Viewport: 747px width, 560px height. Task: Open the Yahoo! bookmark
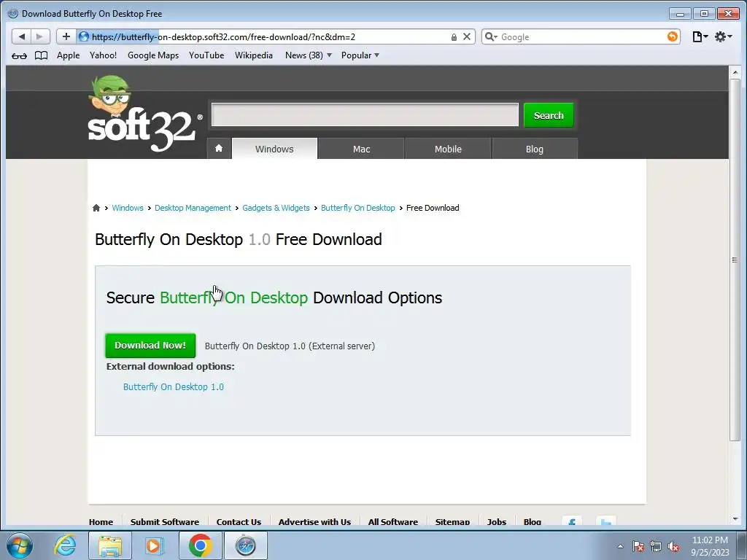(x=103, y=55)
